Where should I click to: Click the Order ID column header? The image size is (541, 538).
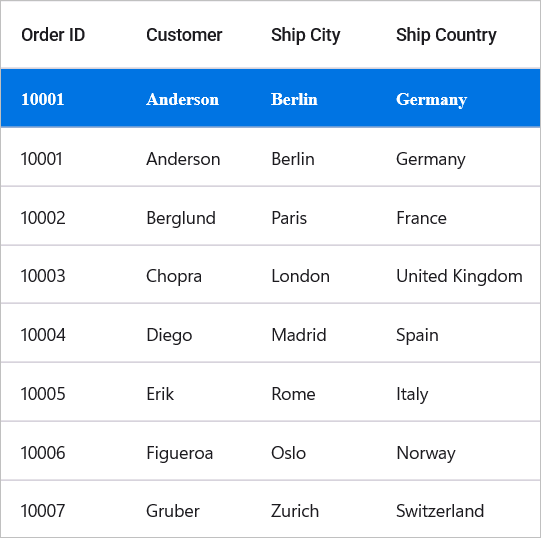tap(53, 35)
